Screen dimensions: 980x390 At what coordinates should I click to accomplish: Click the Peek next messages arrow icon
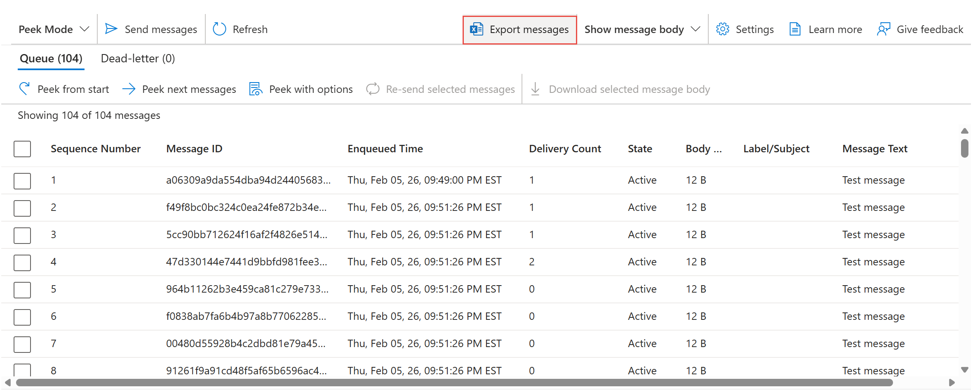click(x=129, y=89)
